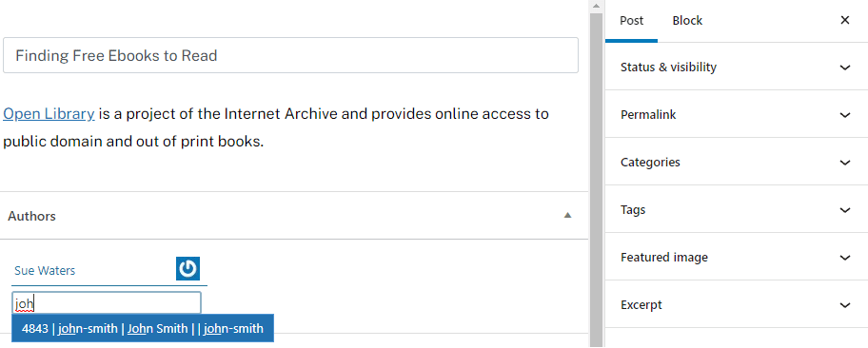Image resolution: width=868 pixels, height=348 pixels.
Task: Collapse the Authors panel triangle
Action: pyautogui.click(x=567, y=215)
